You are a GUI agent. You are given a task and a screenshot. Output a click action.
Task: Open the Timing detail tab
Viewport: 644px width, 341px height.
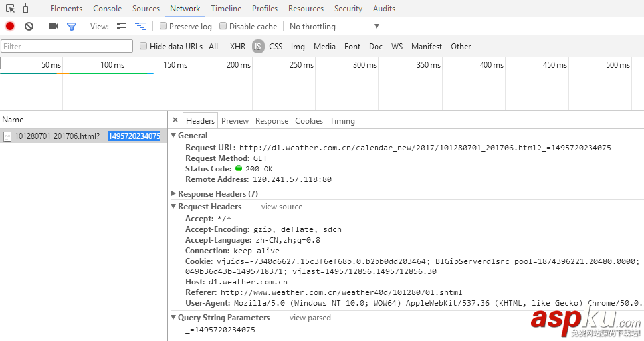342,121
